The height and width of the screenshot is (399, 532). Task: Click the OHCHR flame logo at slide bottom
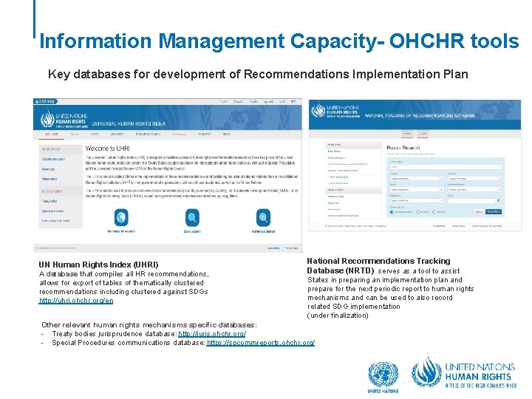point(426,370)
